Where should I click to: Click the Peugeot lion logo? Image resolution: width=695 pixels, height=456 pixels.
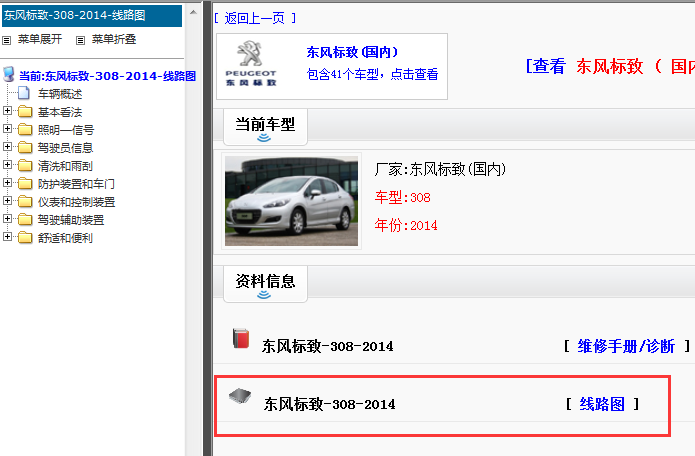pyautogui.click(x=250, y=54)
